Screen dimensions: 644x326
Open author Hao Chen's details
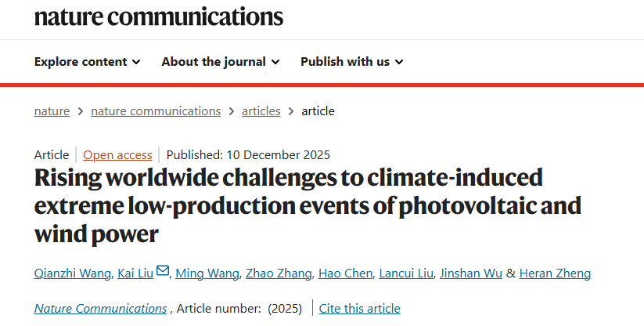pos(345,273)
